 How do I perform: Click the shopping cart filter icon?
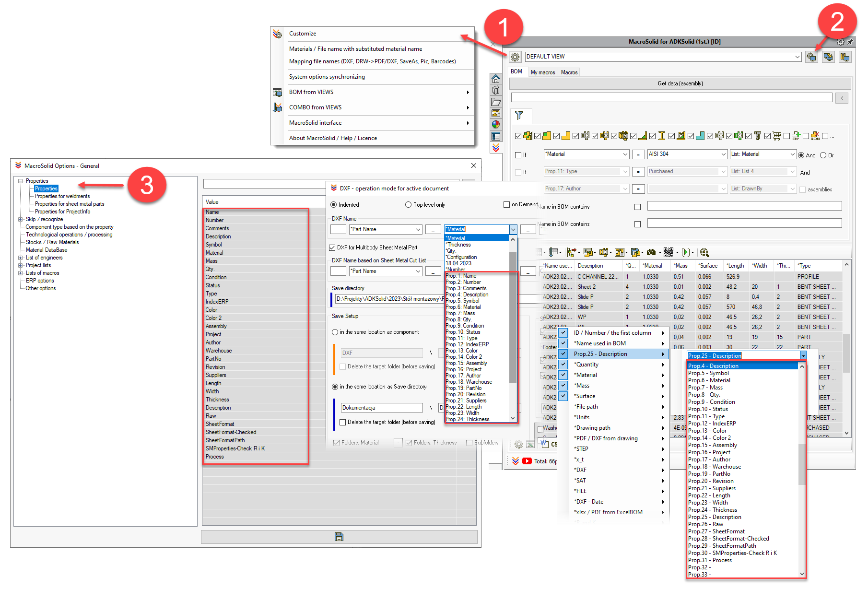click(777, 136)
